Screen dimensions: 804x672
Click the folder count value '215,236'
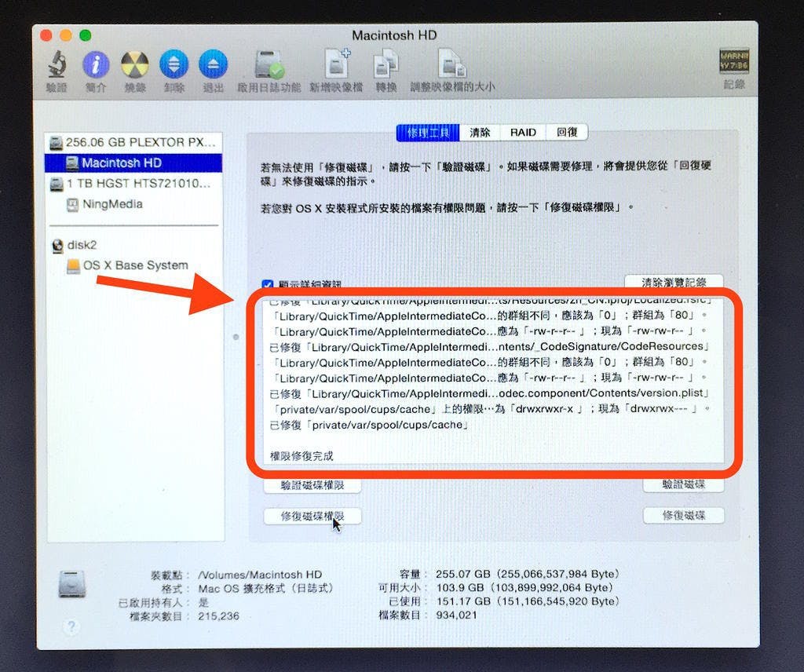click(219, 616)
